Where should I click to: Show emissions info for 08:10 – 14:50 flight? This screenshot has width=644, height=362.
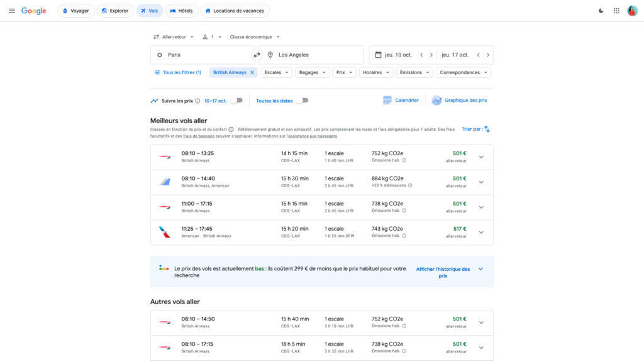[404, 326]
